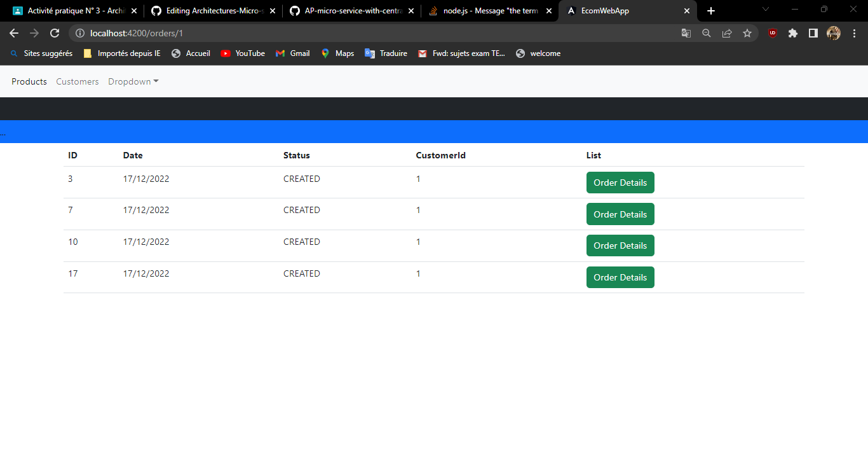868x456 pixels.
Task: Select the Products navigation link
Action: point(29,81)
